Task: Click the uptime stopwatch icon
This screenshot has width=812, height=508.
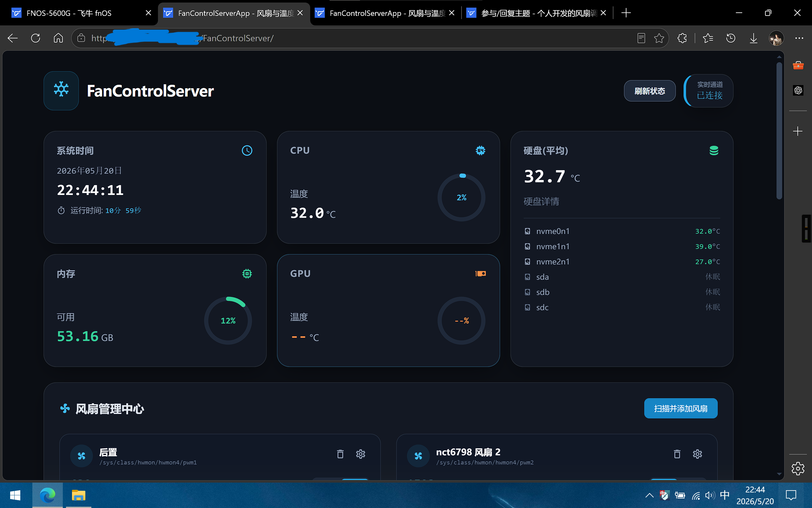Action: point(61,211)
